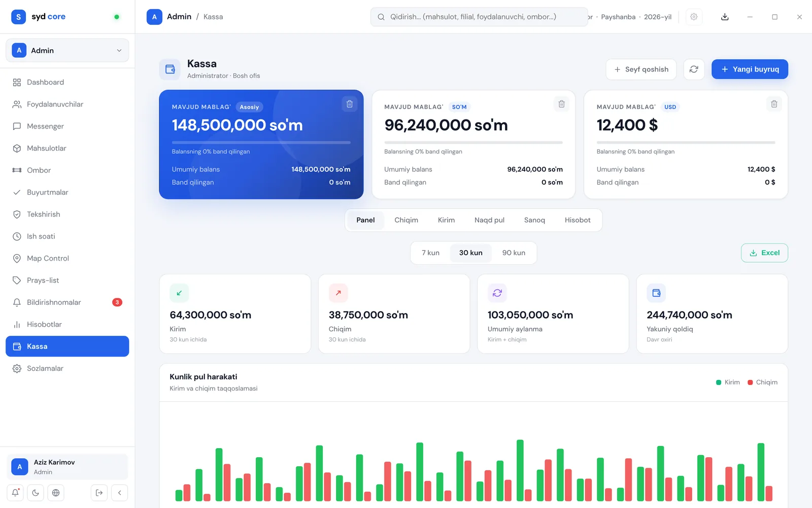812x508 pixels.
Task: Open Bildirishnomalar notifications page
Action: point(67,302)
